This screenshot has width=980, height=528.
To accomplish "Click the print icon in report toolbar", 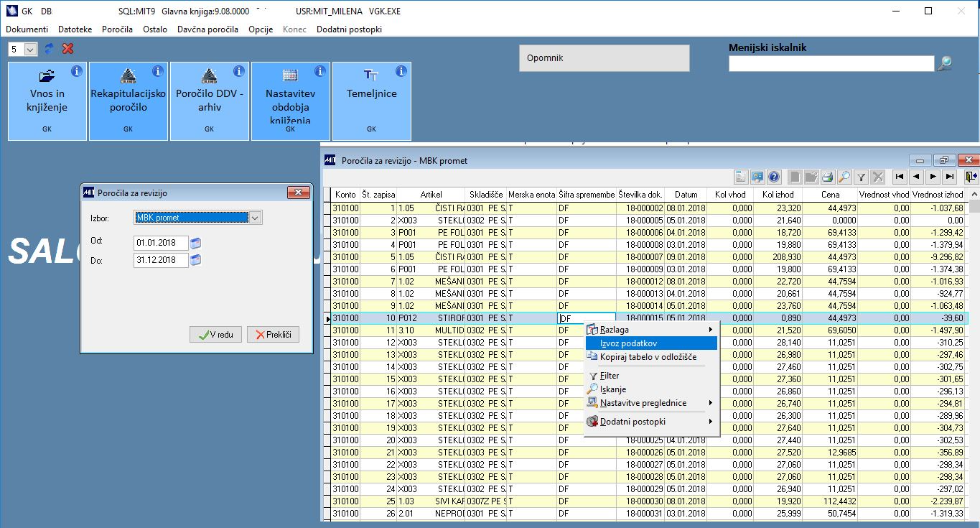I will coord(827,177).
